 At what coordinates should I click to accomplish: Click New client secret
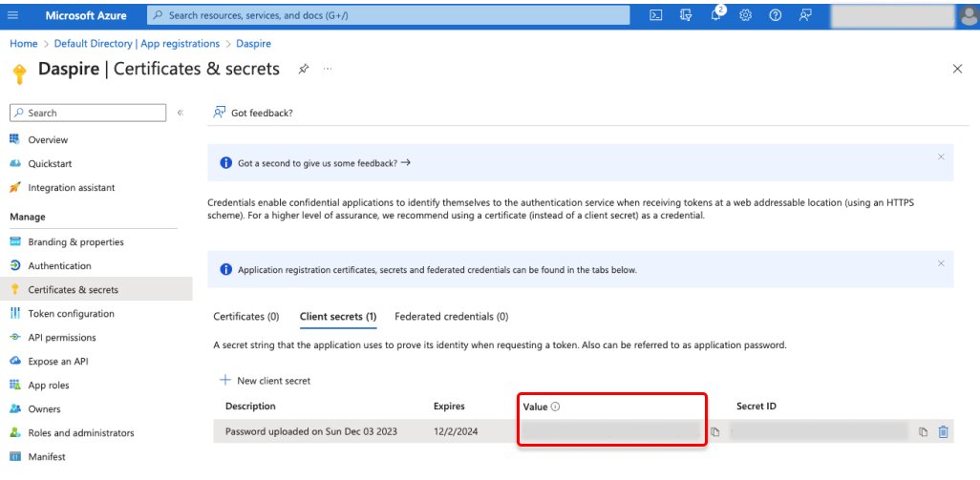pos(265,380)
